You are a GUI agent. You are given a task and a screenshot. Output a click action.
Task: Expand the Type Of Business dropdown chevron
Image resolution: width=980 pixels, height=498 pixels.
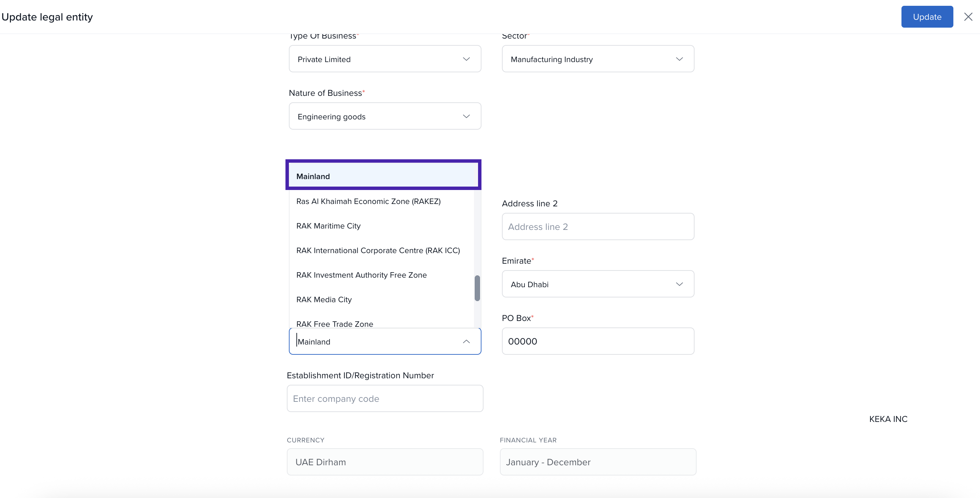coord(466,59)
